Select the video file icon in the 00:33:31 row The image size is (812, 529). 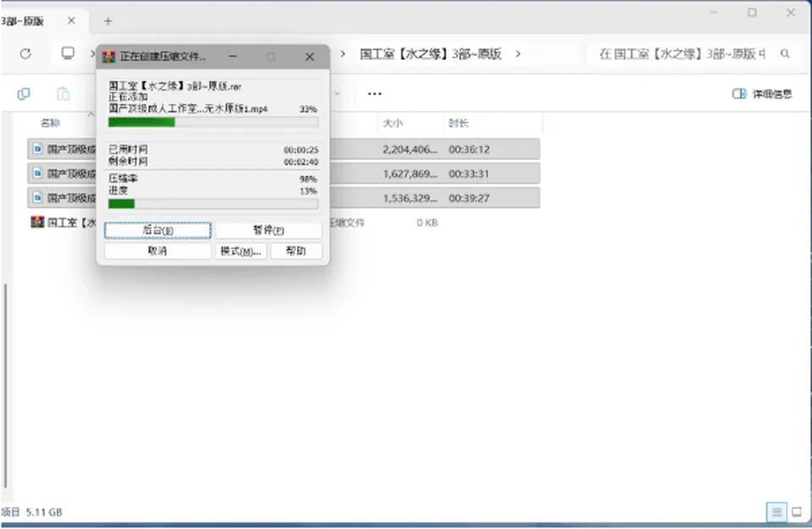click(37, 174)
